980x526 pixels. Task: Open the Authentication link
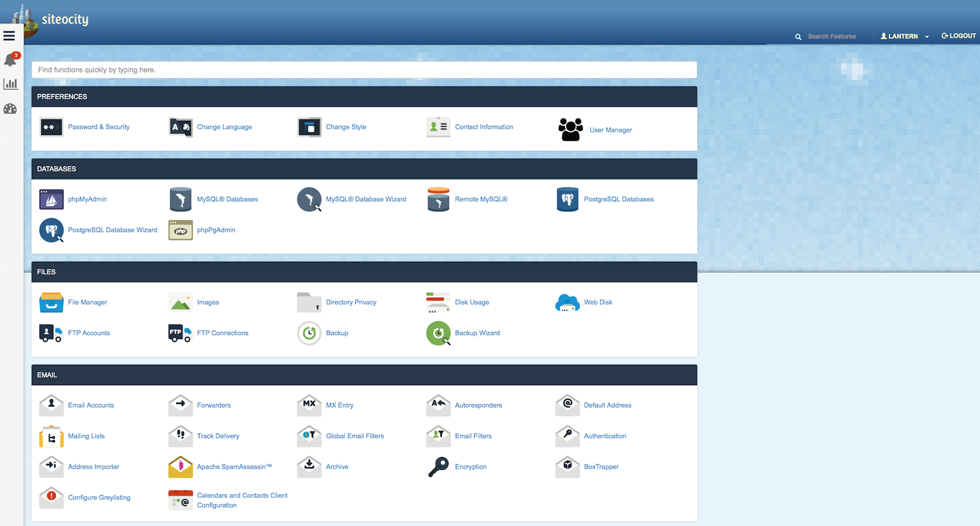click(605, 436)
